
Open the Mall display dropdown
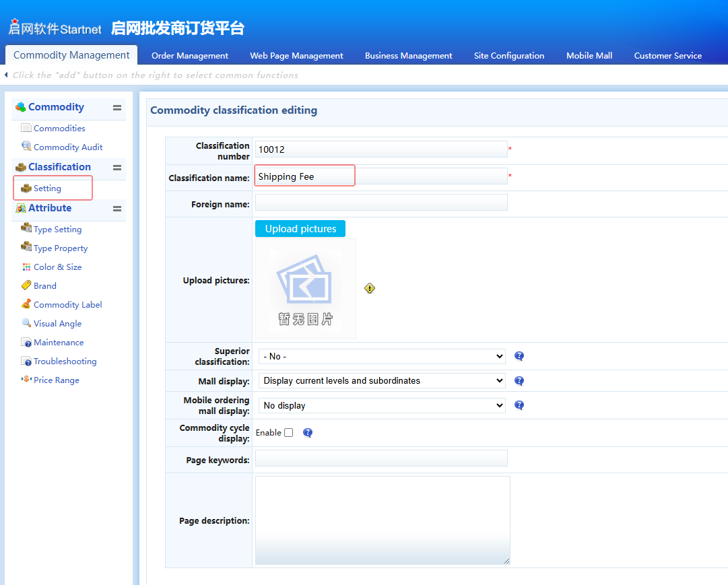pyautogui.click(x=381, y=380)
